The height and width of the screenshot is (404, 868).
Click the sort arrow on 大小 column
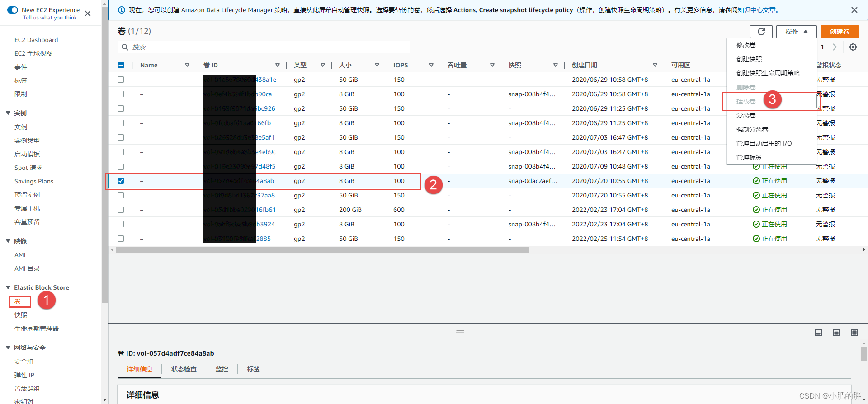pos(377,65)
